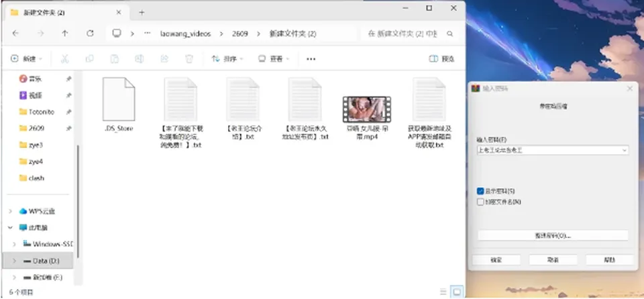Viewport: 644px width, 299px height.
Task: Enable 加密文件名(N) checkbox
Action: (480, 202)
